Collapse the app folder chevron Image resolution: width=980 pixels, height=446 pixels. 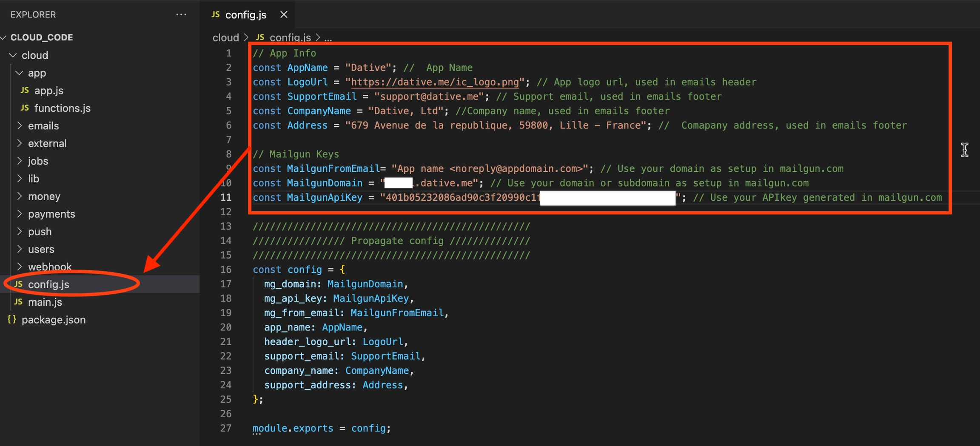point(19,73)
